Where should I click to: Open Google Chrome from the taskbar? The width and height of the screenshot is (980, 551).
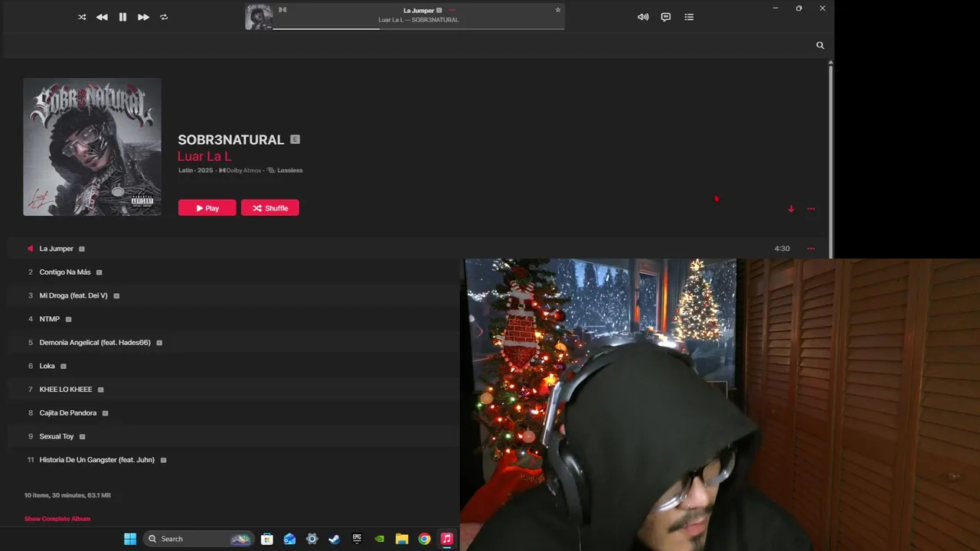(424, 539)
